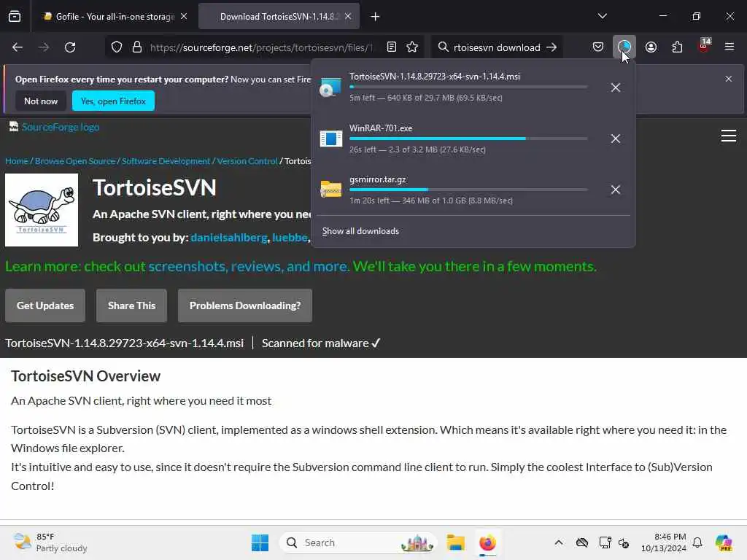747x560 pixels.
Task: Cancel the TortoiseSVN msi download
Action: 616,87
